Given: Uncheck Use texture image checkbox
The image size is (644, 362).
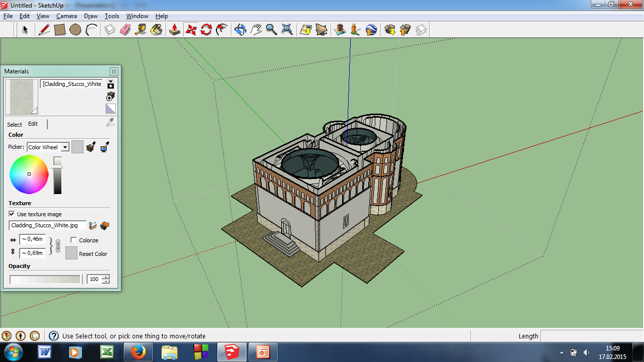Looking at the screenshot, I should (x=12, y=214).
